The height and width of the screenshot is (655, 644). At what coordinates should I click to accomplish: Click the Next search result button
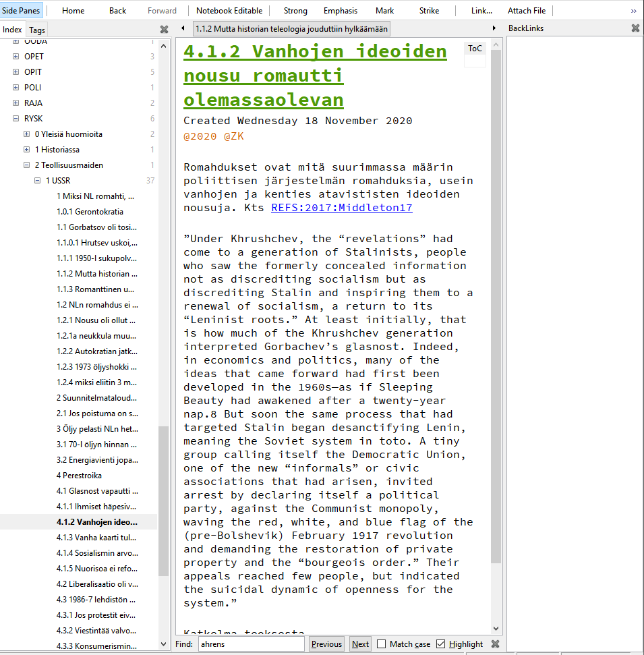coord(360,644)
